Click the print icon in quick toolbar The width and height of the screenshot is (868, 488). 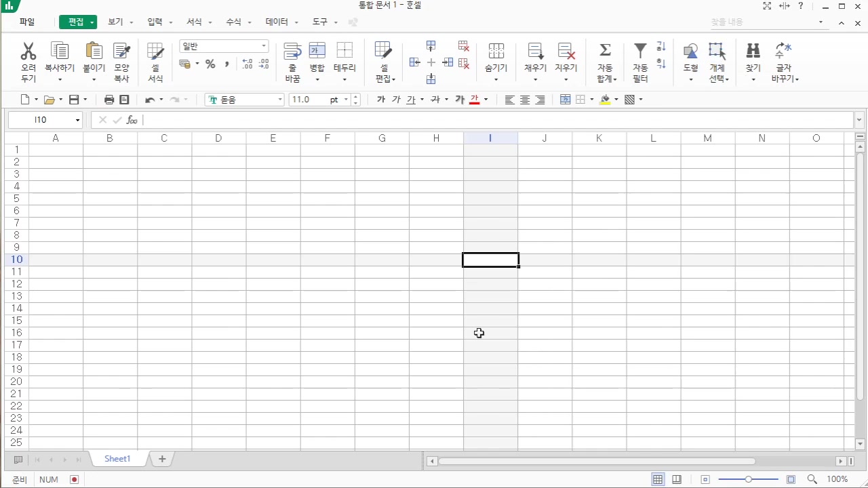(x=109, y=100)
